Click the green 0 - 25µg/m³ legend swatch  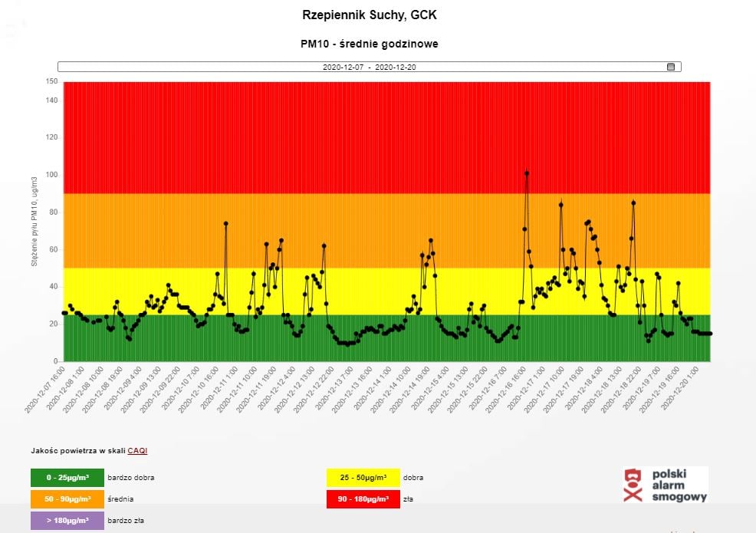tap(67, 477)
